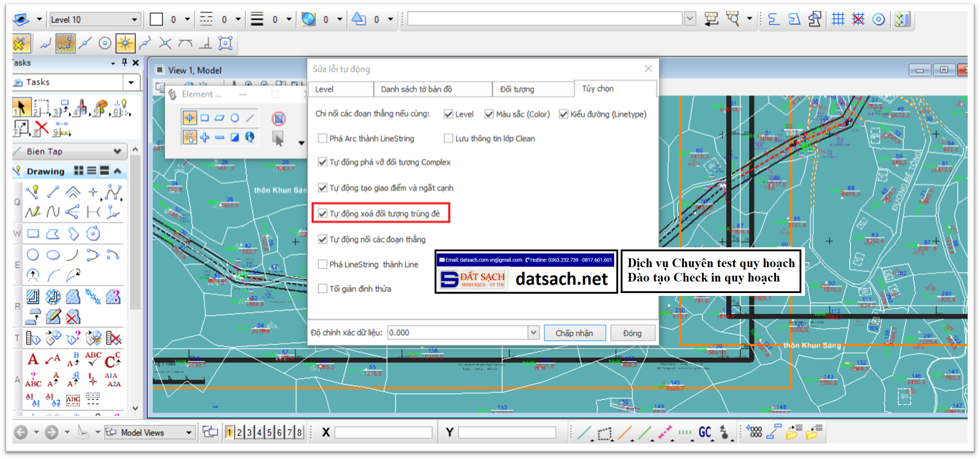Click the 'Chấp nhận' button

click(574, 333)
